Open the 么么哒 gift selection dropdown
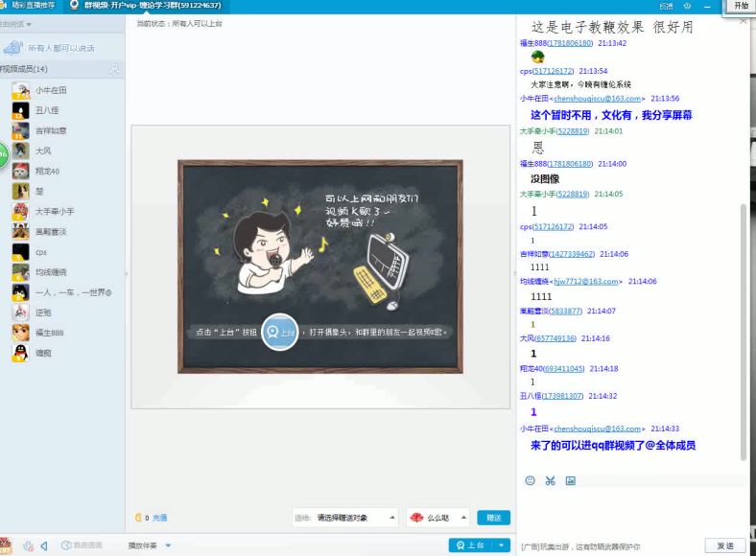 pos(437,518)
